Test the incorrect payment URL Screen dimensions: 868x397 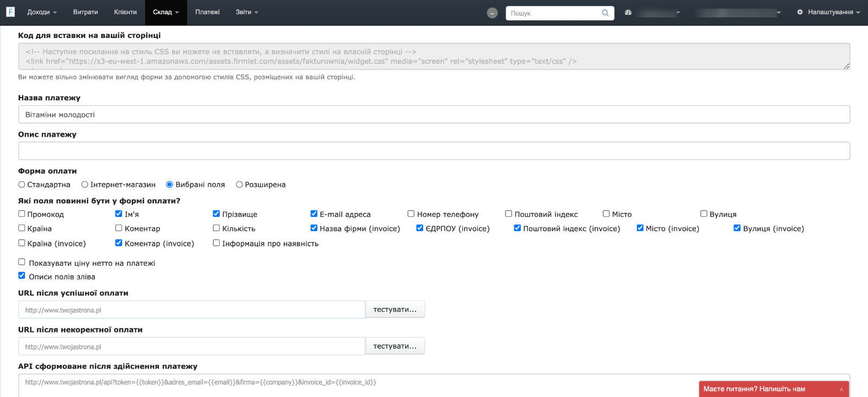click(x=395, y=346)
